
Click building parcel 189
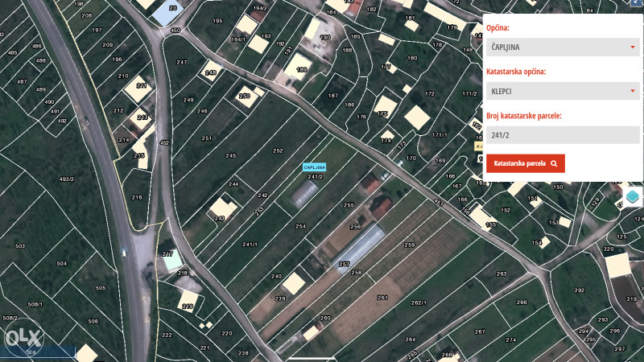coord(301,69)
